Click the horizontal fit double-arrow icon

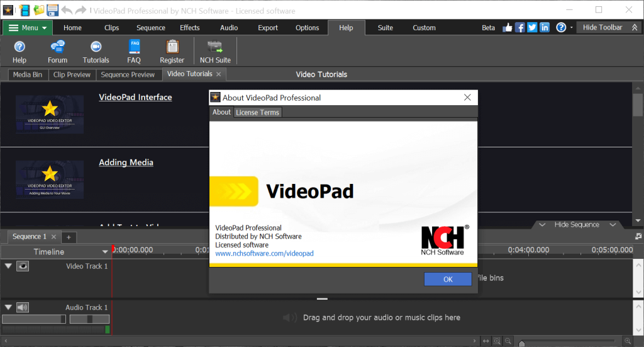(x=486, y=341)
